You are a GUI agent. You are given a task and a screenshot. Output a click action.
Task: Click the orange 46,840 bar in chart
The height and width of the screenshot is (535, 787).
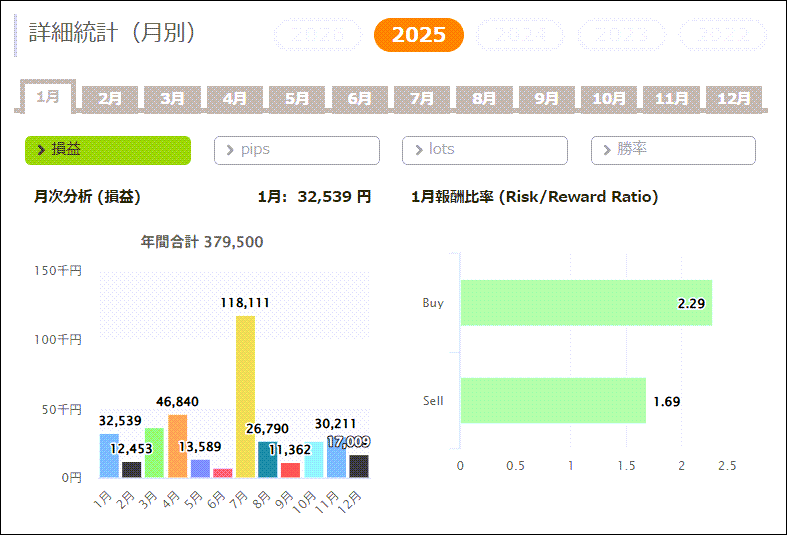pos(178,445)
